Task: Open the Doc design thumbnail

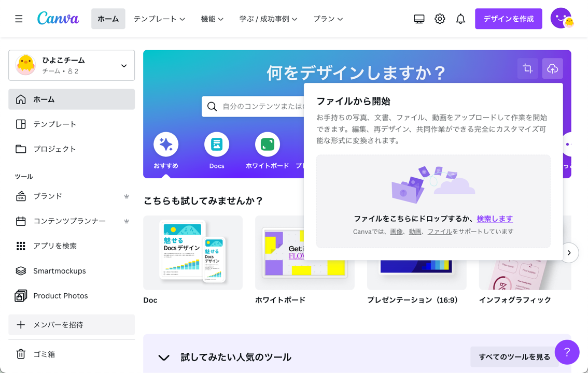Action: click(x=193, y=253)
